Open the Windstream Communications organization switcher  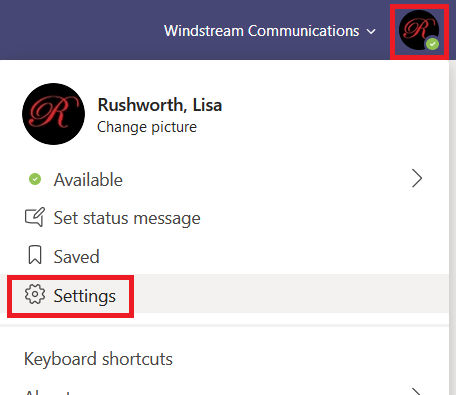coord(270,31)
